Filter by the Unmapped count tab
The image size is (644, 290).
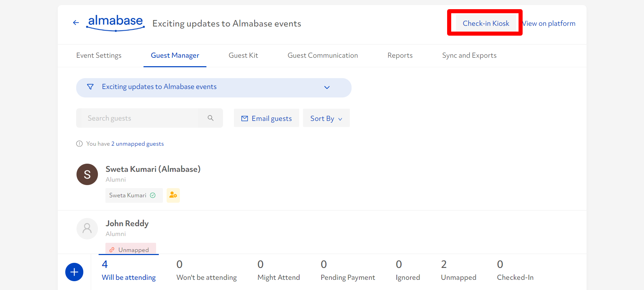click(458, 271)
